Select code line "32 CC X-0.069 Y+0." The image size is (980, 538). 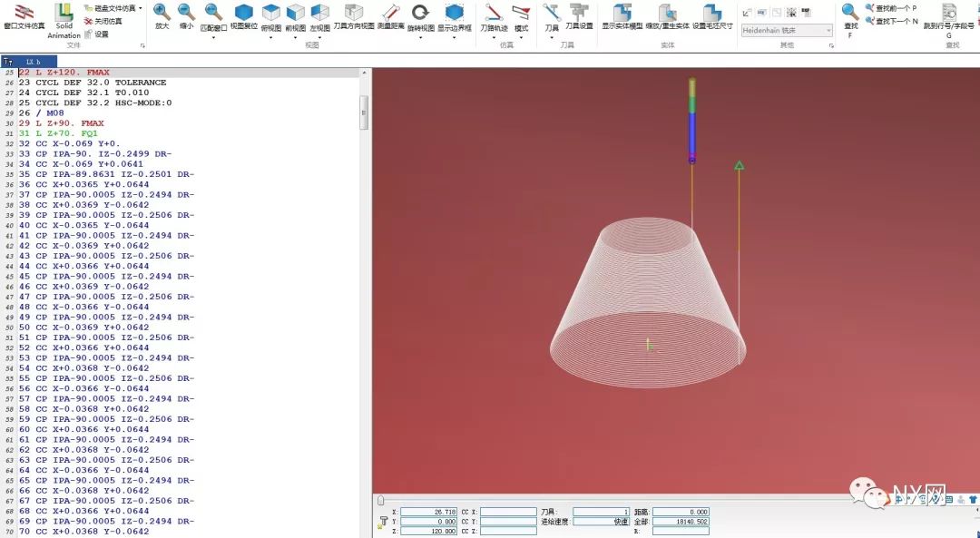(x=69, y=143)
